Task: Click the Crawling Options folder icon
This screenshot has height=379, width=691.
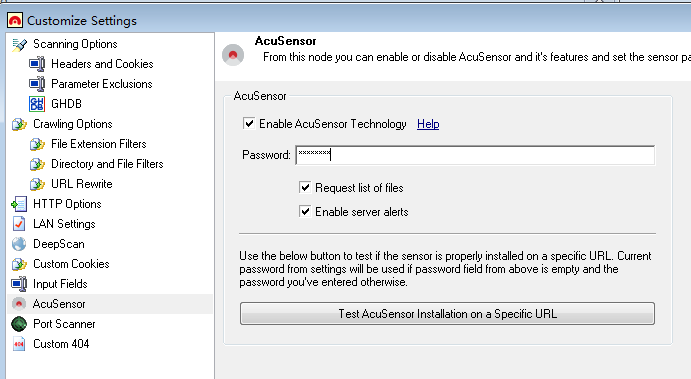Action: coord(19,124)
